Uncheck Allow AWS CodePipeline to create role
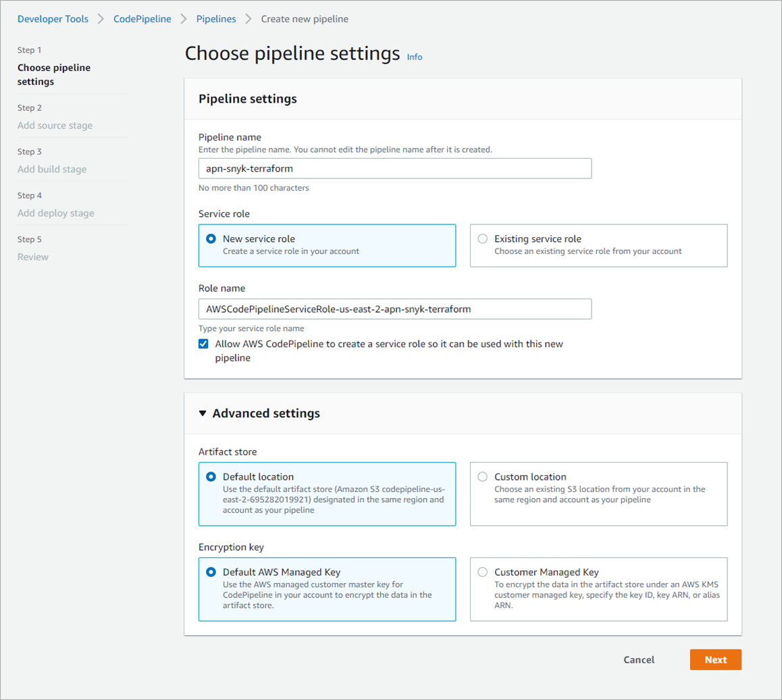This screenshot has height=700, width=782. click(203, 344)
